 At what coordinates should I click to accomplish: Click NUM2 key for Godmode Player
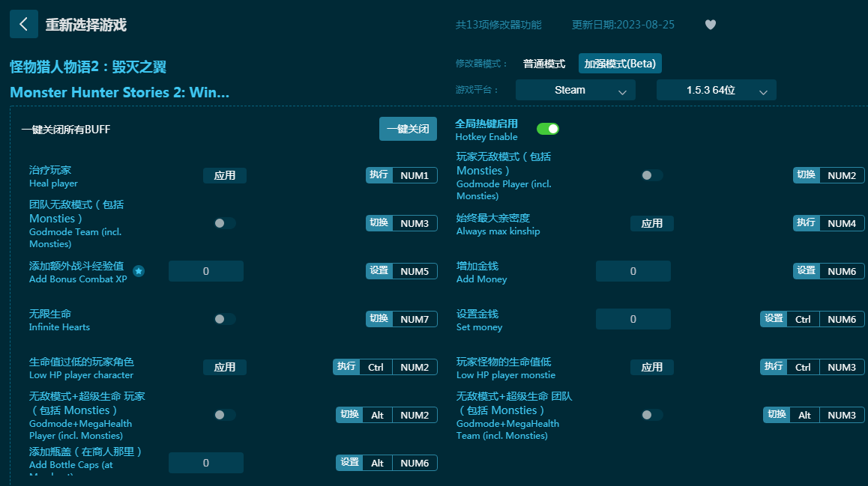coord(842,175)
